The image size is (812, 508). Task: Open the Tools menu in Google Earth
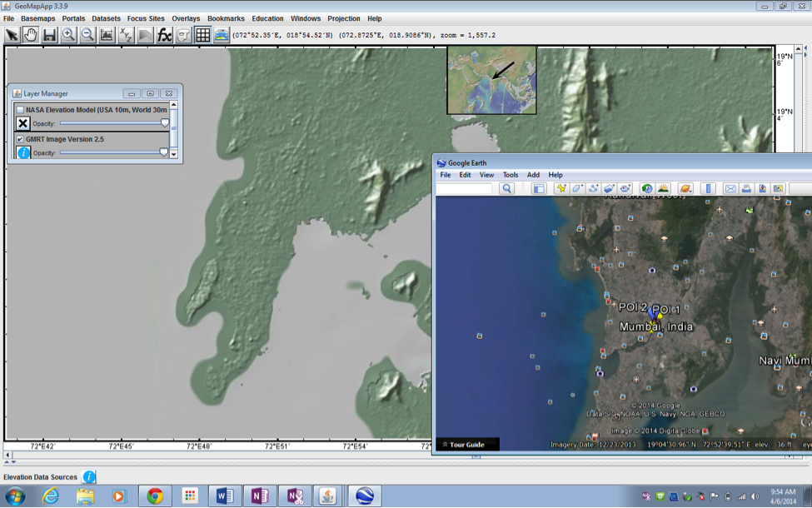pyautogui.click(x=510, y=175)
